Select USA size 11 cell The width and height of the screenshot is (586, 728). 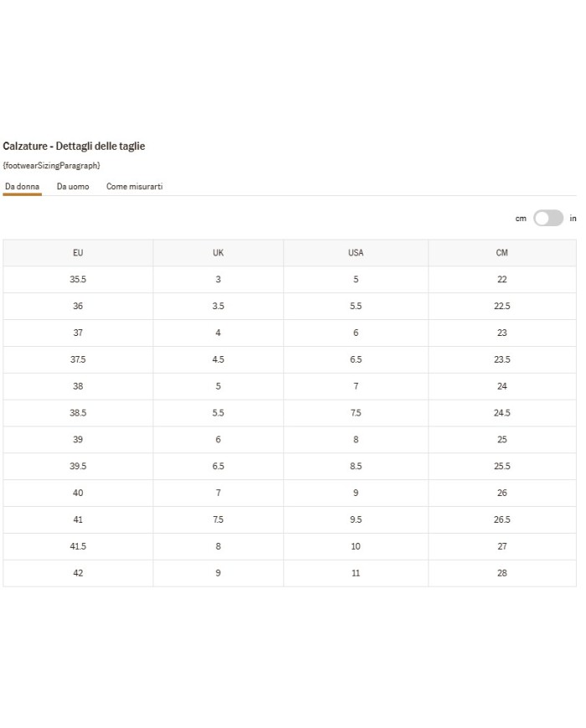click(x=356, y=573)
